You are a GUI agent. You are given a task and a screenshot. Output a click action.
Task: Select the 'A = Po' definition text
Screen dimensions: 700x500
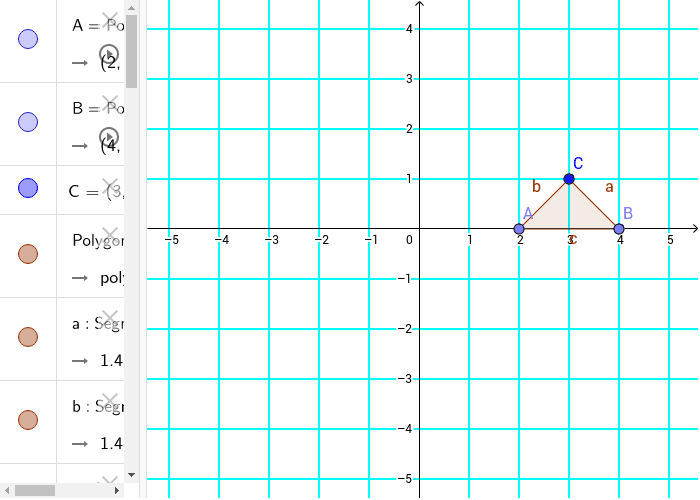98,25
